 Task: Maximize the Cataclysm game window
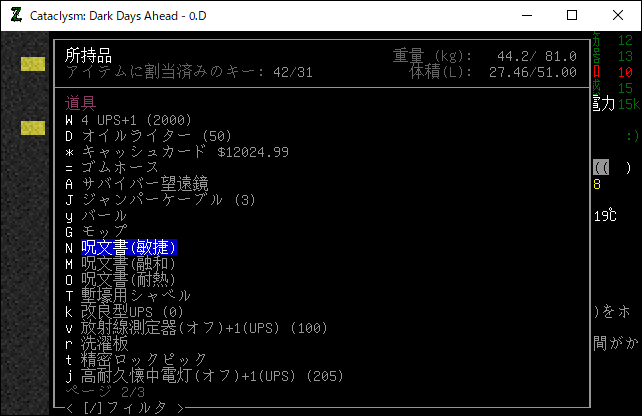[572, 15]
